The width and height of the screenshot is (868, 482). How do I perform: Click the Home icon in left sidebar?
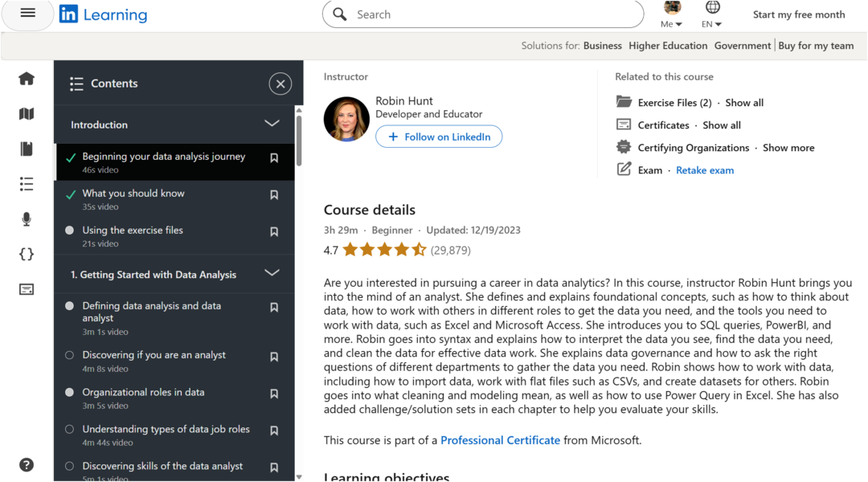[x=27, y=79]
